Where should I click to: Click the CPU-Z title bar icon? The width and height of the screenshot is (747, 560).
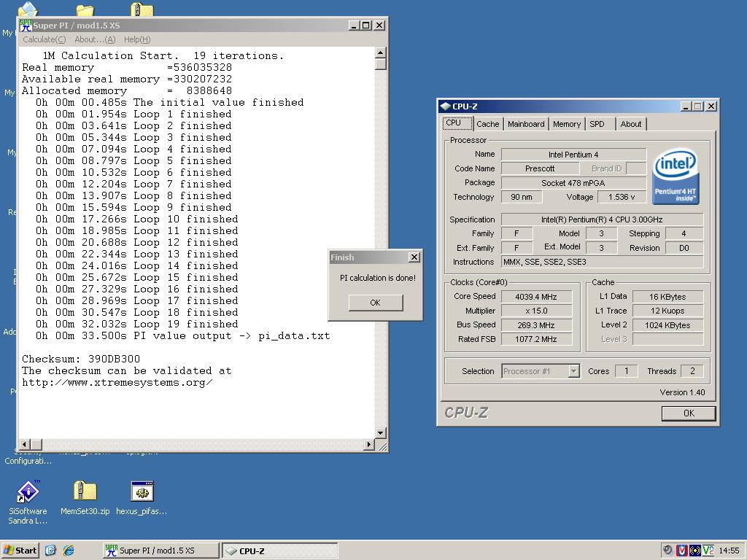pyautogui.click(x=445, y=106)
